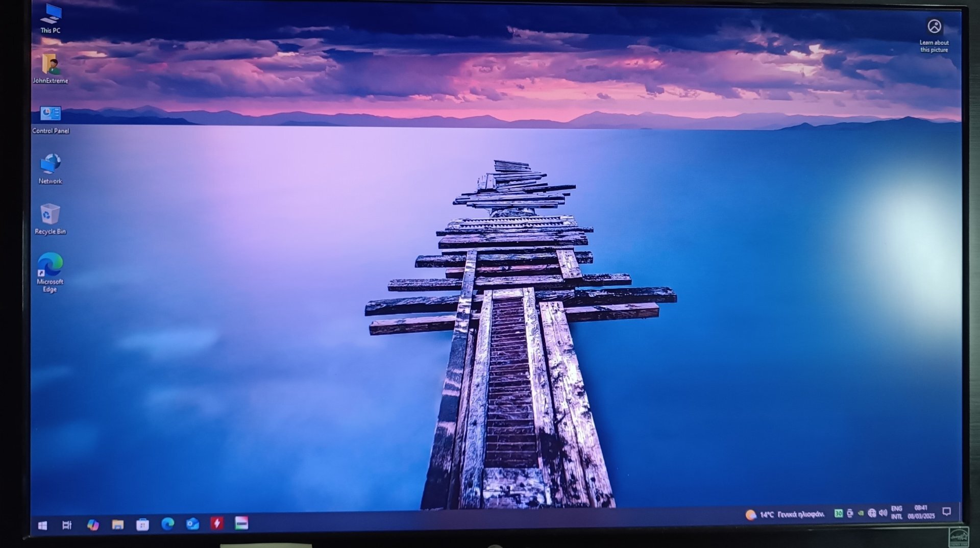Open the Action Center notifications icon
Image resolution: width=980 pixels, height=548 pixels.
point(947,511)
